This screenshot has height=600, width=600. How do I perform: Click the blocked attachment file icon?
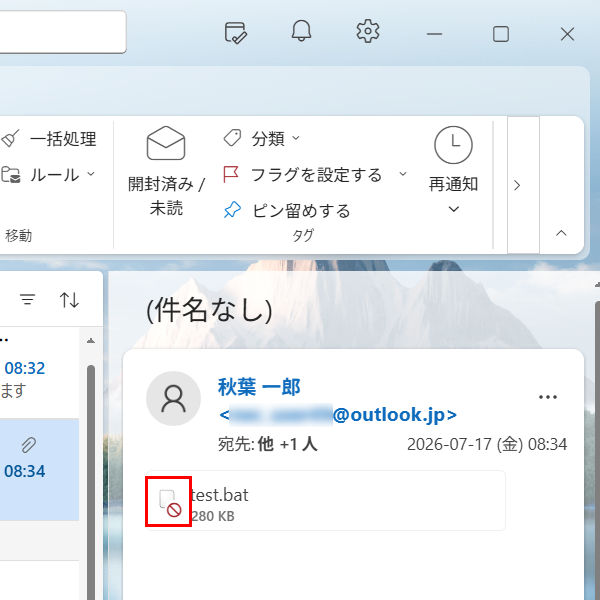(170, 503)
